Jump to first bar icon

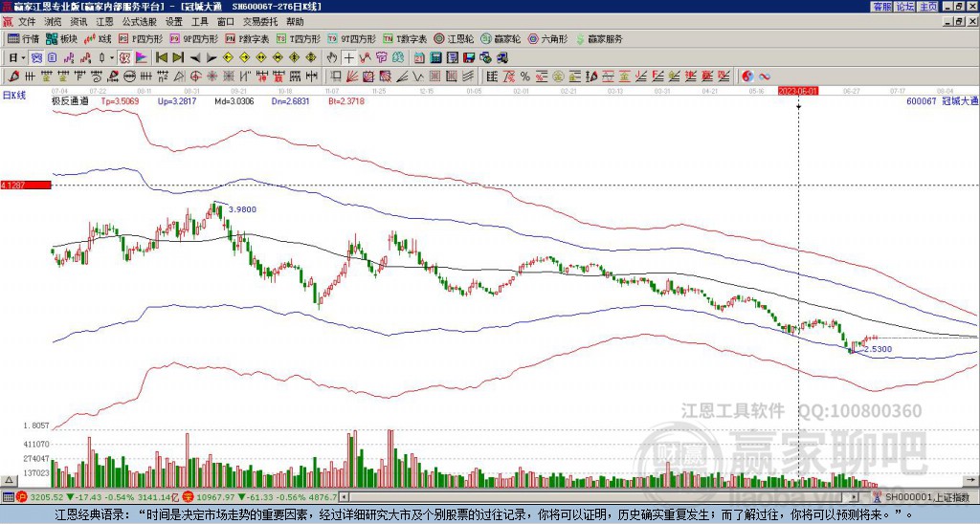pos(161,57)
